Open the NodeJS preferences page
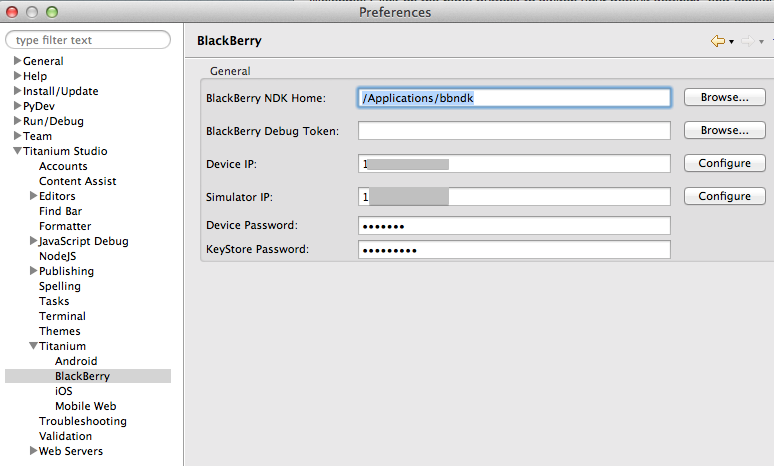774x466 pixels. (x=57, y=256)
